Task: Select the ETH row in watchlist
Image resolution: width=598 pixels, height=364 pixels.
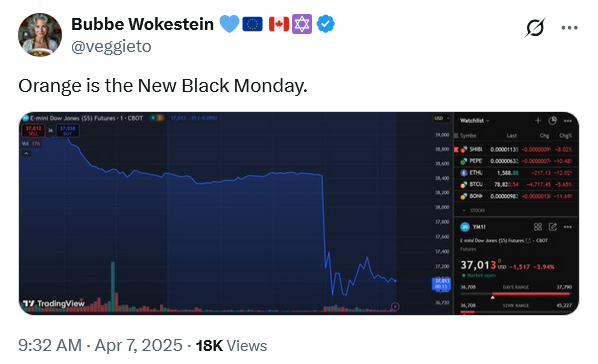Action: tap(515, 173)
